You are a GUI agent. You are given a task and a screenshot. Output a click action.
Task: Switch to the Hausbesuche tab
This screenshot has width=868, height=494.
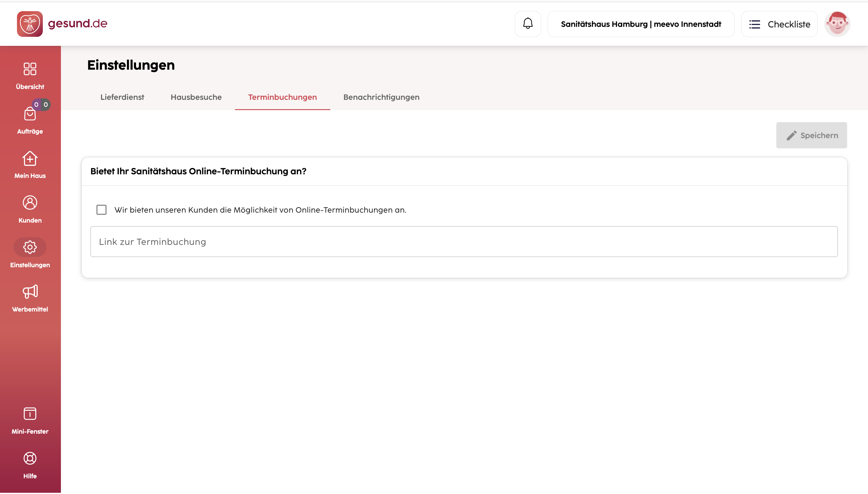click(196, 97)
